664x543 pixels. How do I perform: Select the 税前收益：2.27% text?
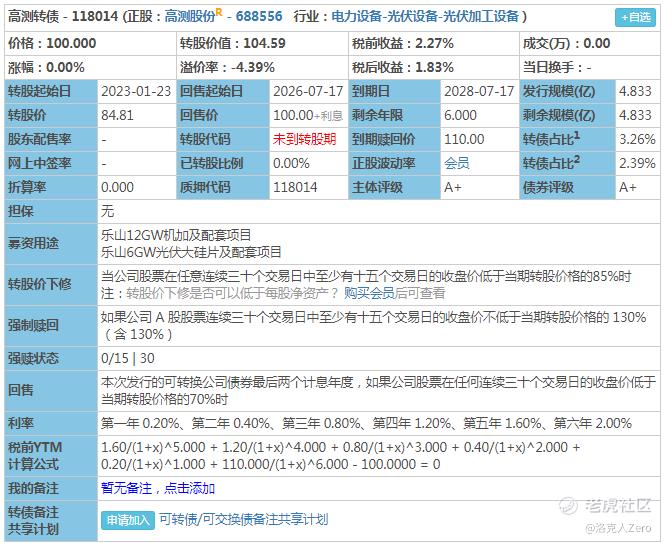coord(403,43)
